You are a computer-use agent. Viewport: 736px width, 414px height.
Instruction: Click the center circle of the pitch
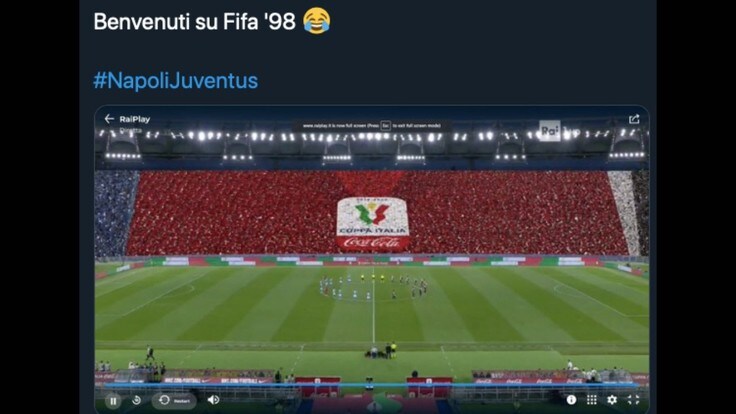coord(373,289)
